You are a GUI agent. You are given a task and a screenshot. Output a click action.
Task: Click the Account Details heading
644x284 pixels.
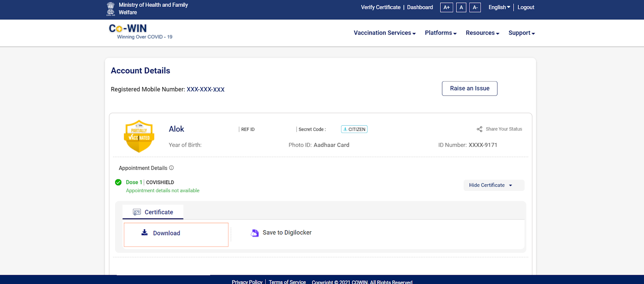pyautogui.click(x=140, y=71)
